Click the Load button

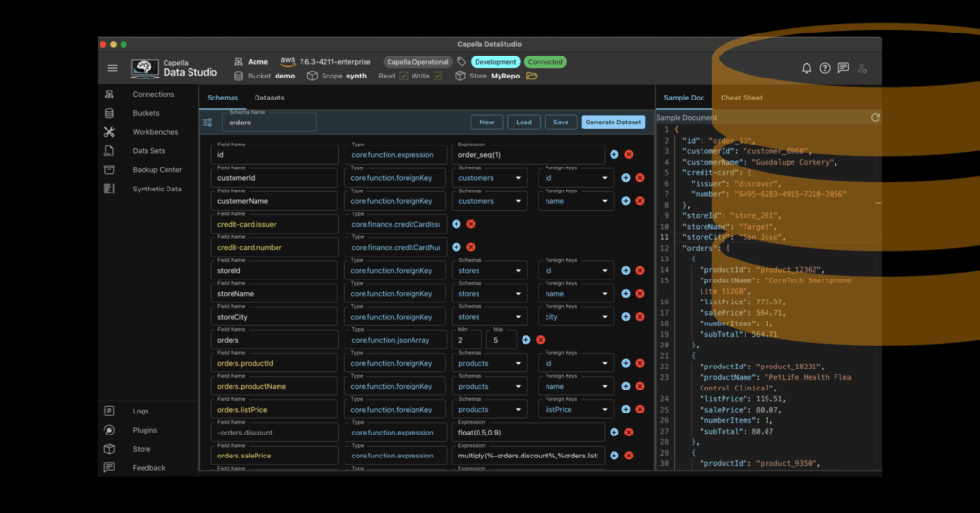(x=523, y=123)
